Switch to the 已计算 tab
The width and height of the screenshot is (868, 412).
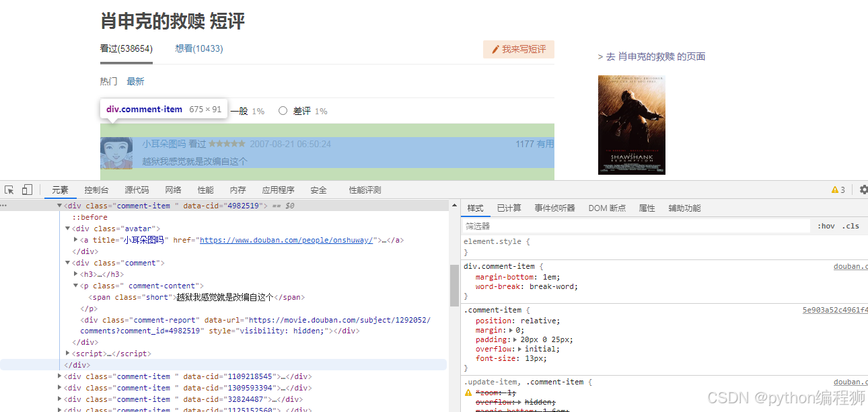(x=509, y=208)
